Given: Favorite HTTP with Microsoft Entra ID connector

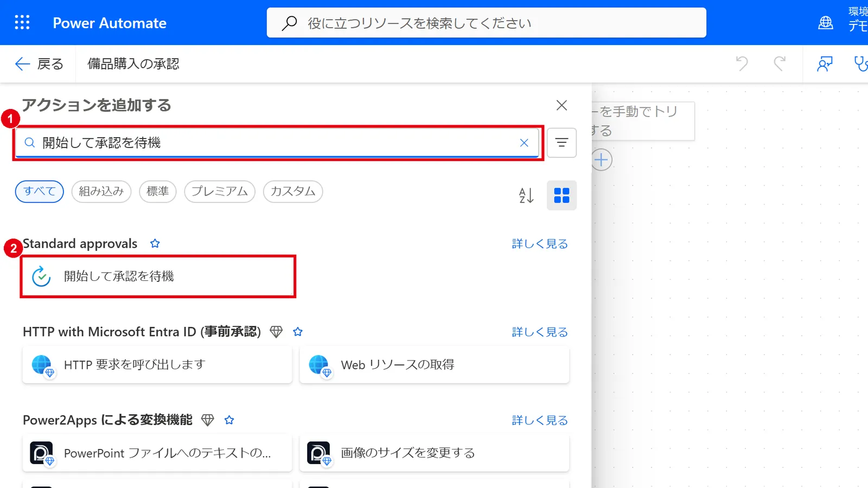Looking at the screenshot, I should pos(298,332).
